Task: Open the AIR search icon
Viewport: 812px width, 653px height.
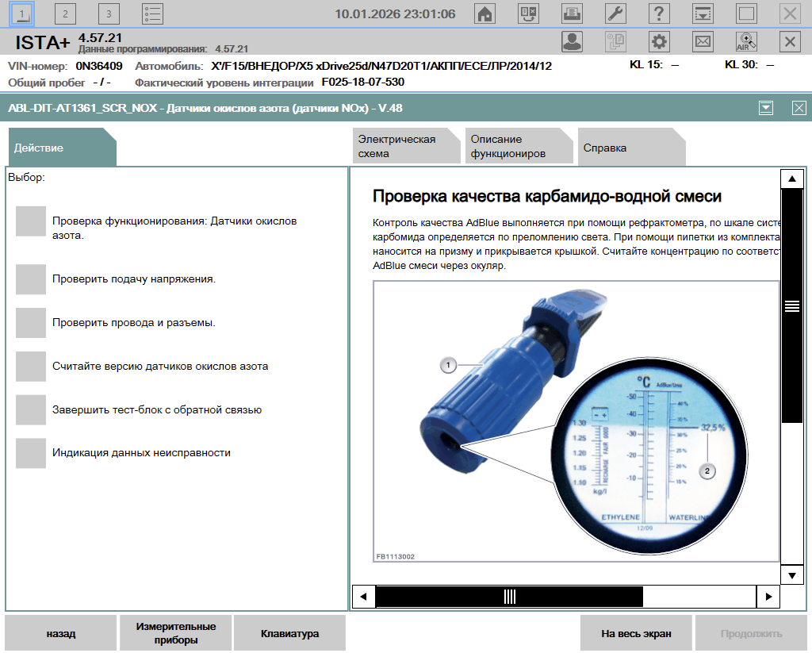Action: [x=746, y=42]
